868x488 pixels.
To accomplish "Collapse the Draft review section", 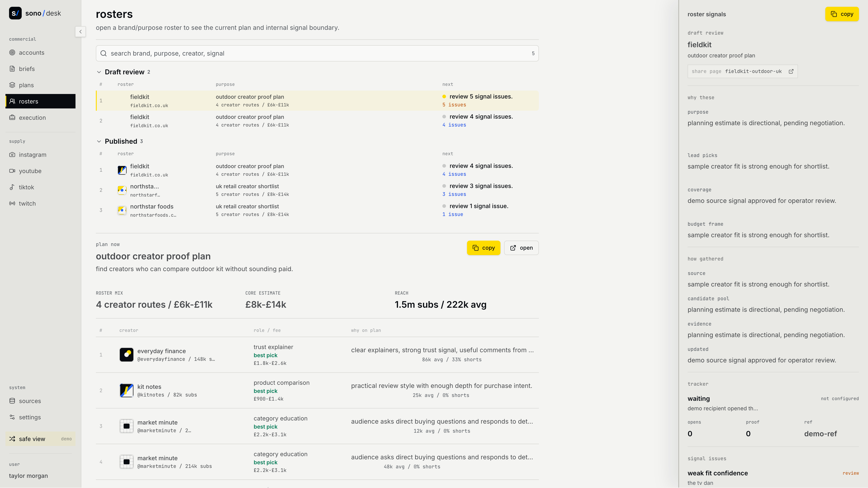I will coord(99,72).
